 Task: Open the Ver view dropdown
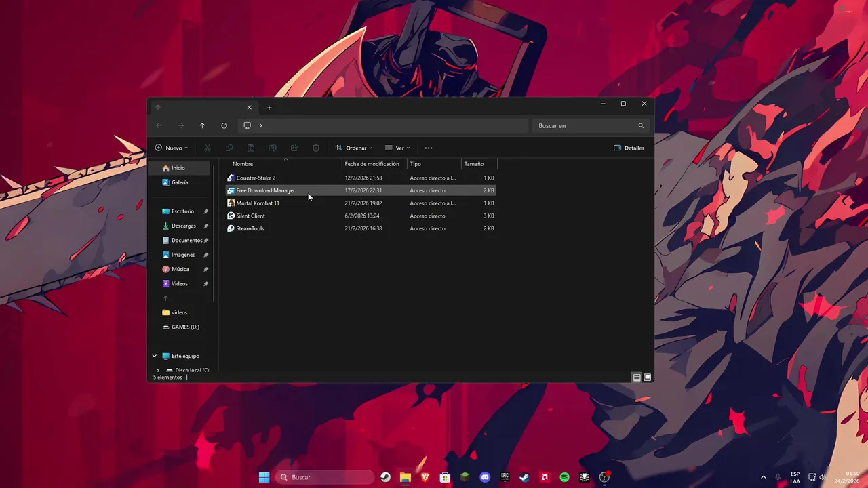tap(397, 148)
